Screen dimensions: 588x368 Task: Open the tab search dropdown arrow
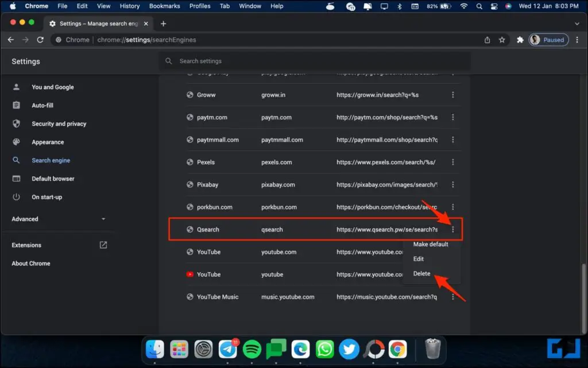577,24
